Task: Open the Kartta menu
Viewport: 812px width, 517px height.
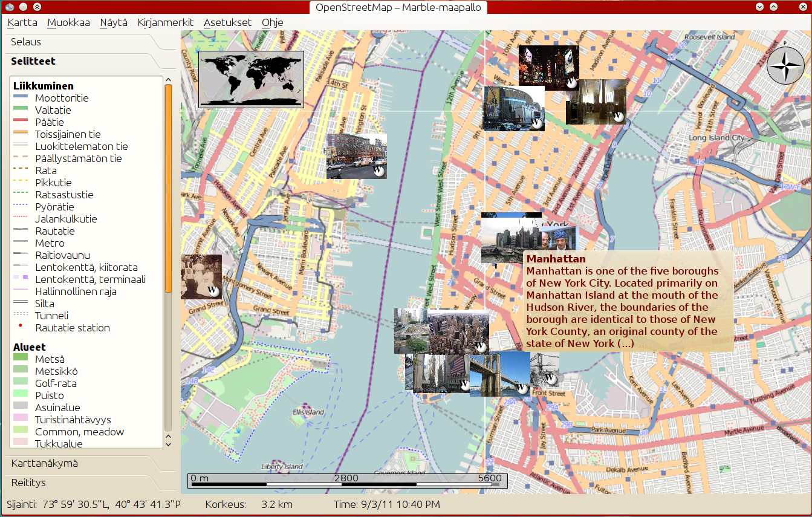Action: pos(22,22)
